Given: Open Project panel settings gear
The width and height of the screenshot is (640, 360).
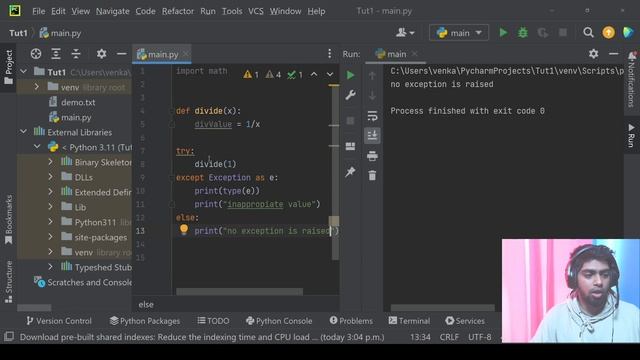Looking at the screenshot, I should (x=101, y=53).
